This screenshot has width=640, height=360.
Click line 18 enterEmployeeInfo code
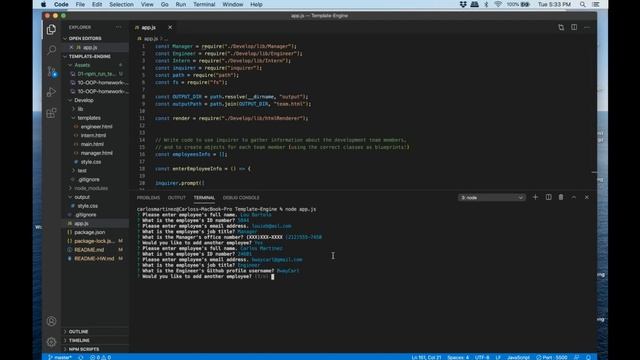click(203, 169)
